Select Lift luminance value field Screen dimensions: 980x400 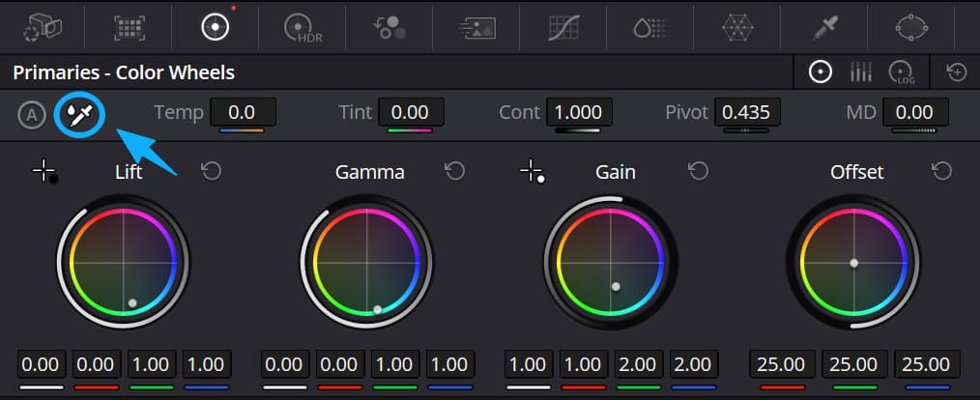point(40,364)
